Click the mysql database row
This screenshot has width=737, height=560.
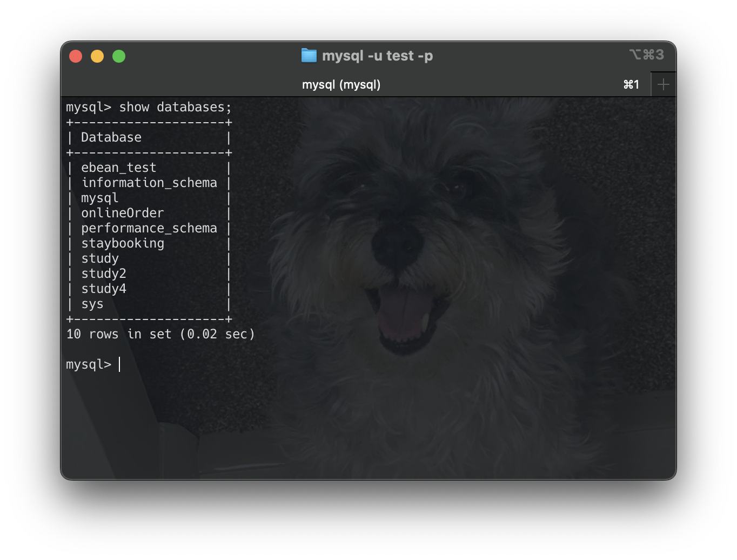click(99, 198)
